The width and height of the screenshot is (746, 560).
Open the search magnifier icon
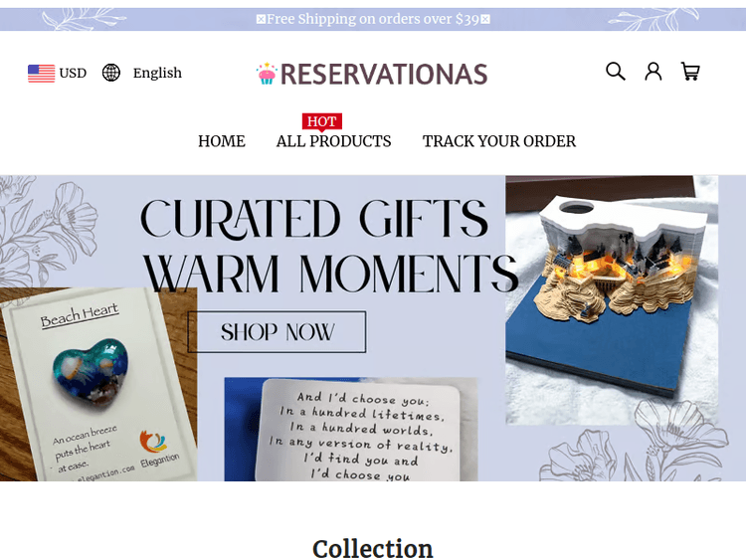[x=615, y=72]
